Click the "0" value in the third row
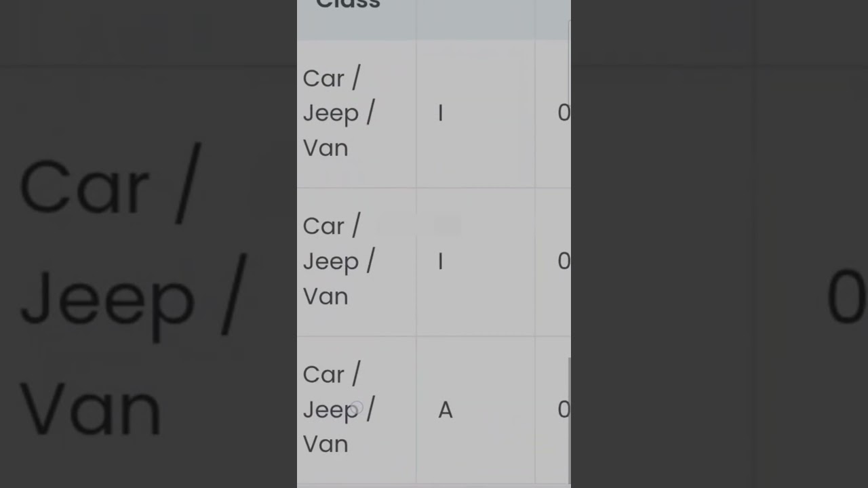868x488 pixels. pyautogui.click(x=563, y=410)
